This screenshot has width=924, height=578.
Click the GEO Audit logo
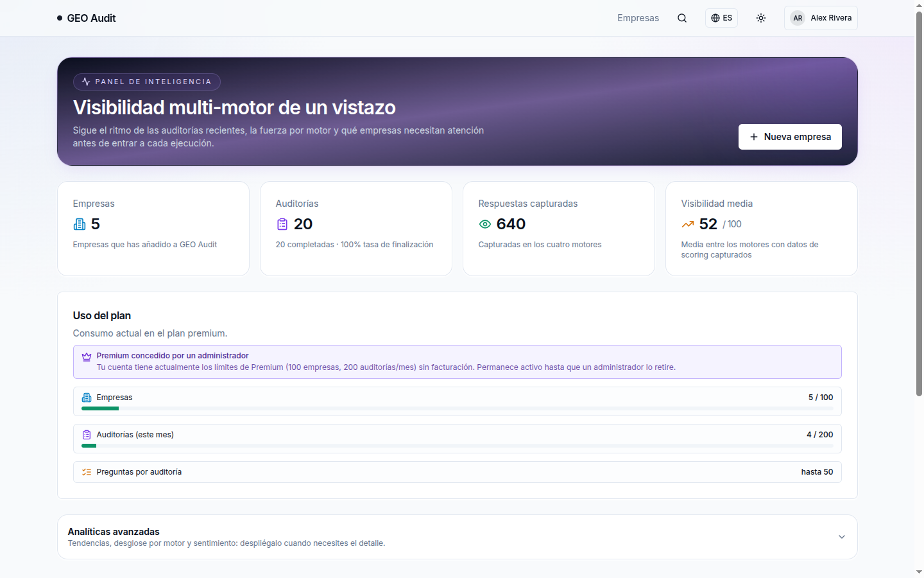87,18
